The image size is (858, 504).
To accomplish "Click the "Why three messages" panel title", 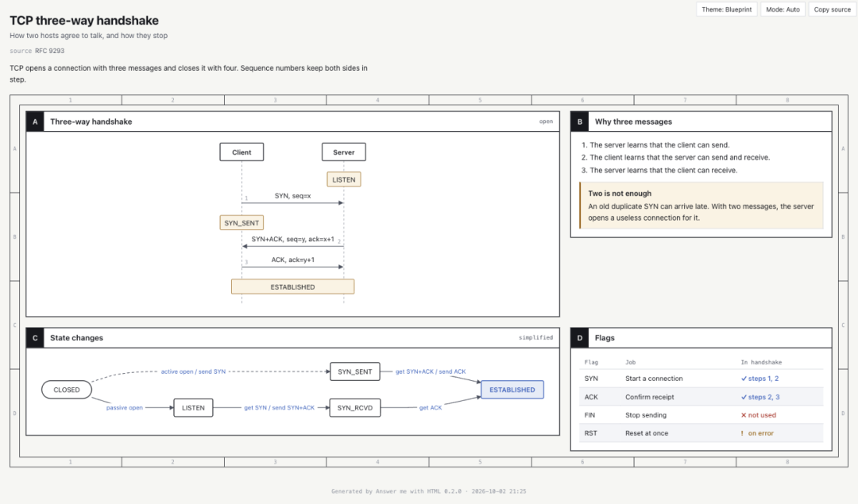I will tap(633, 121).
